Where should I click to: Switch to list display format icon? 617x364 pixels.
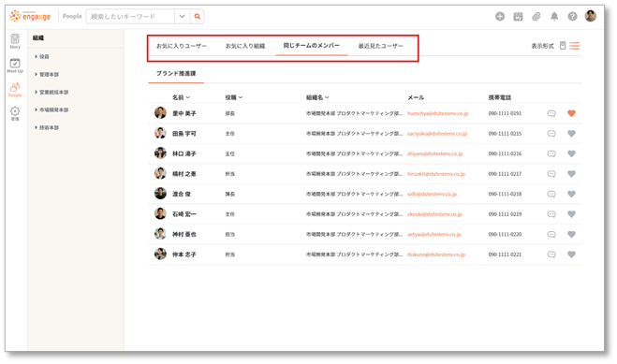575,46
